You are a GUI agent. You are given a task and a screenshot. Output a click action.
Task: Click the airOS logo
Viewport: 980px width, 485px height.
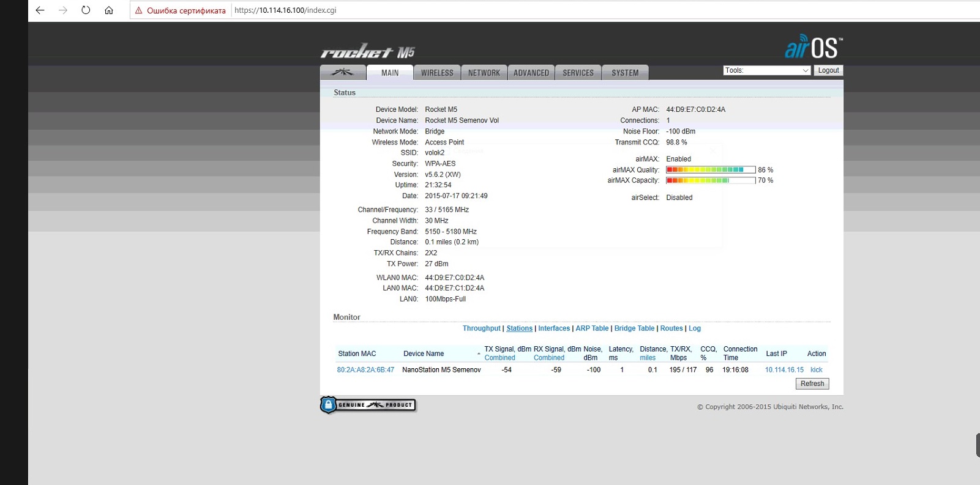tap(814, 46)
